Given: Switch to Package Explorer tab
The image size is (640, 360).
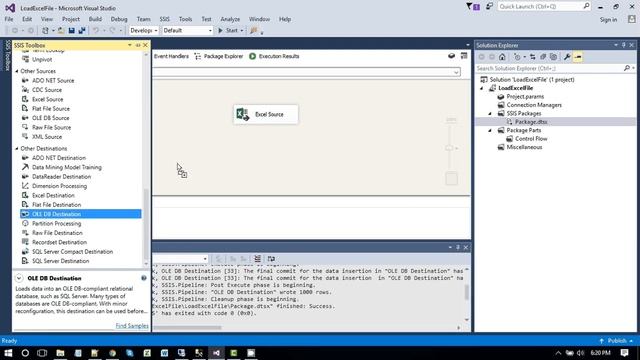Looking at the screenshot, I should (219, 56).
